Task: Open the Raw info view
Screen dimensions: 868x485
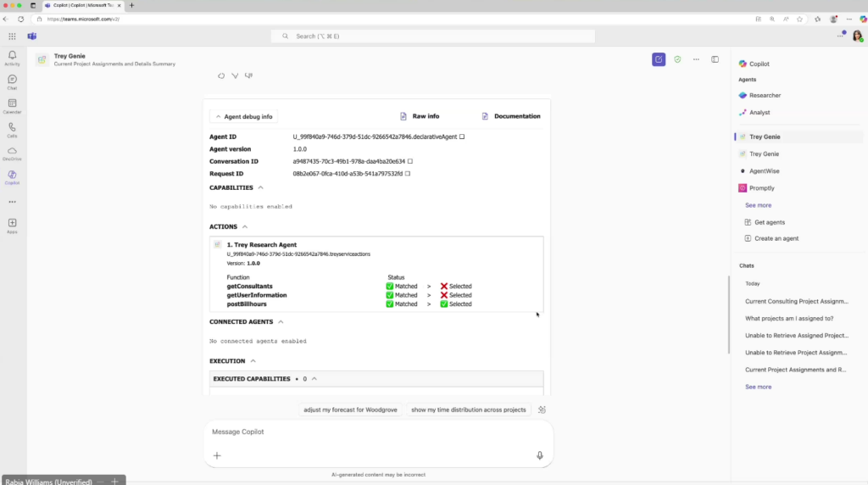Action: click(x=420, y=116)
